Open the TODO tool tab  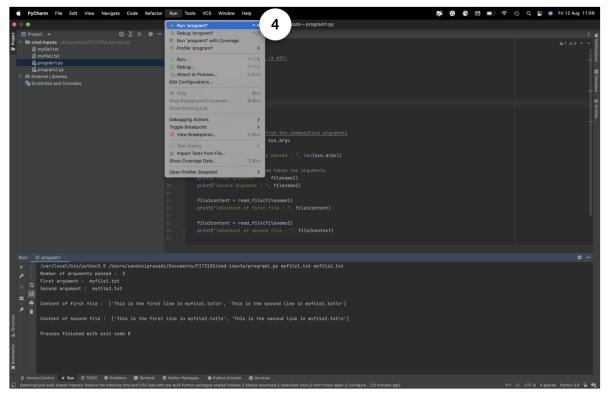(89, 378)
